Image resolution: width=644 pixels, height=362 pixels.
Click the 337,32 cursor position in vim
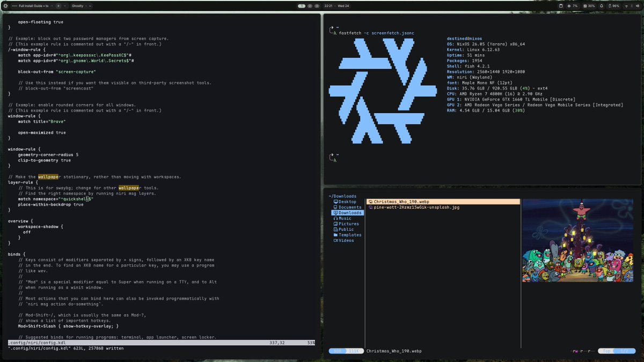pyautogui.click(x=277, y=342)
